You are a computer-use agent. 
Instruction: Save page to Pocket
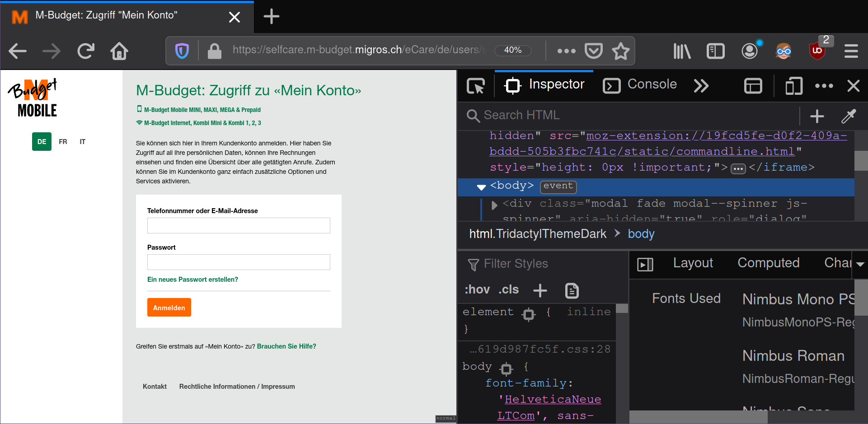(594, 51)
